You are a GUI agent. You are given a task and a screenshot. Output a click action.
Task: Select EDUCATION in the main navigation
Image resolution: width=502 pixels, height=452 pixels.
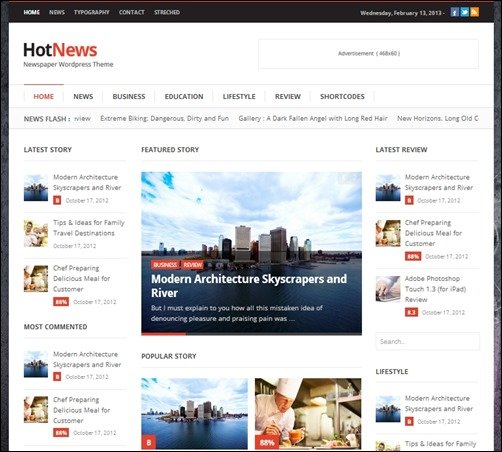pyautogui.click(x=184, y=97)
